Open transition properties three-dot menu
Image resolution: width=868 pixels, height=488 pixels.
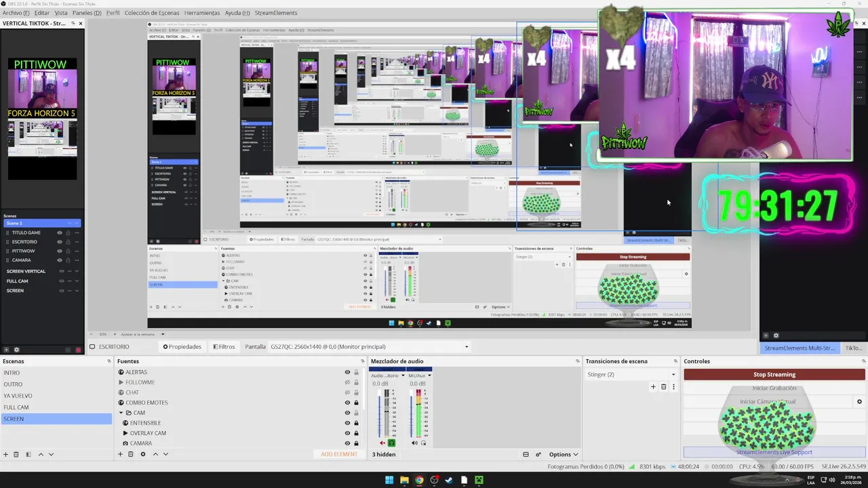pos(673,387)
